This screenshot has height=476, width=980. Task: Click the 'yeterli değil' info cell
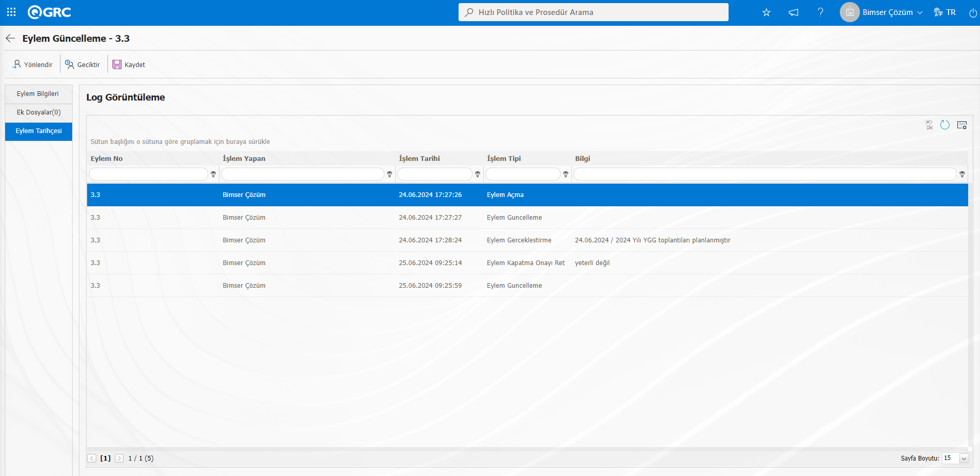click(x=592, y=263)
